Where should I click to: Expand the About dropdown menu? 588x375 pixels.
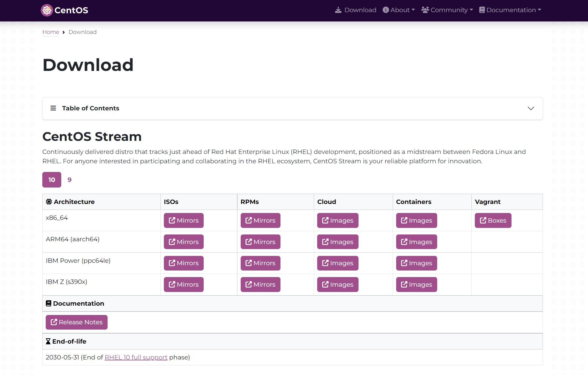(399, 10)
